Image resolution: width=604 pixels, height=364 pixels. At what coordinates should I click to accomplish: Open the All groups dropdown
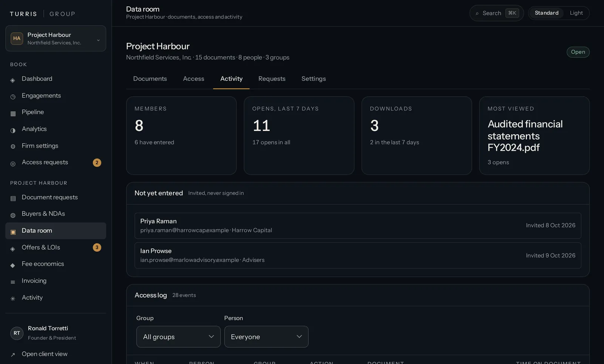(x=178, y=337)
